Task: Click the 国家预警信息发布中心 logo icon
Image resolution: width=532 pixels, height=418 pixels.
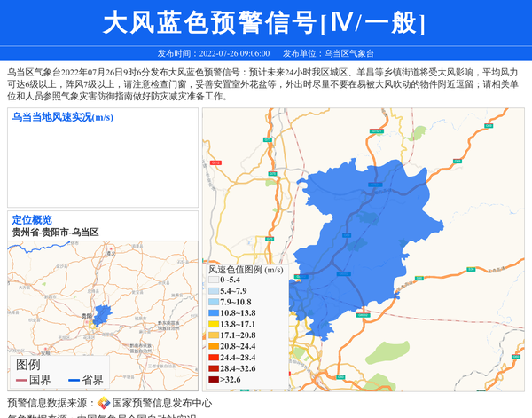Action: 104,403
